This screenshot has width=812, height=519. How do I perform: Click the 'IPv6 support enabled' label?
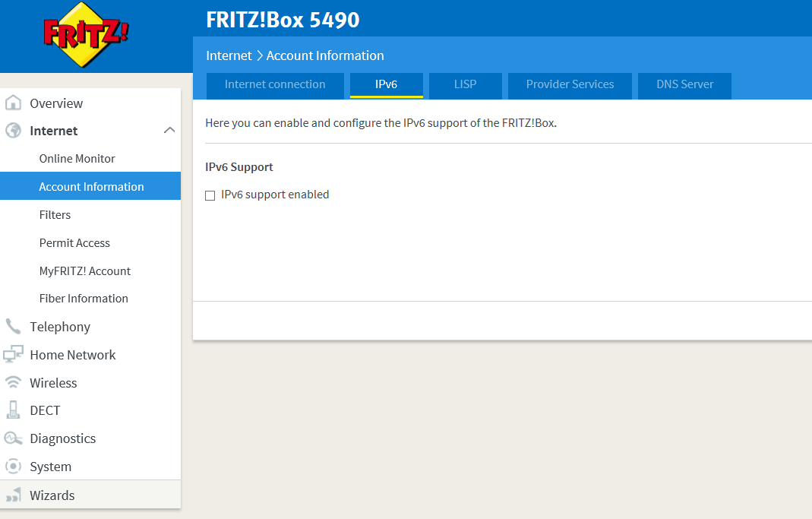[x=275, y=195]
